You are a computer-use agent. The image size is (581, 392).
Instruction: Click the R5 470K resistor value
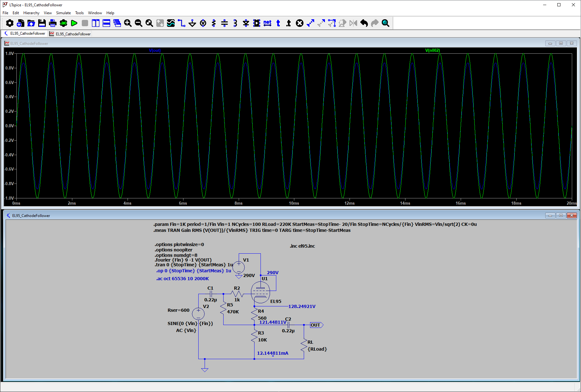click(x=233, y=312)
